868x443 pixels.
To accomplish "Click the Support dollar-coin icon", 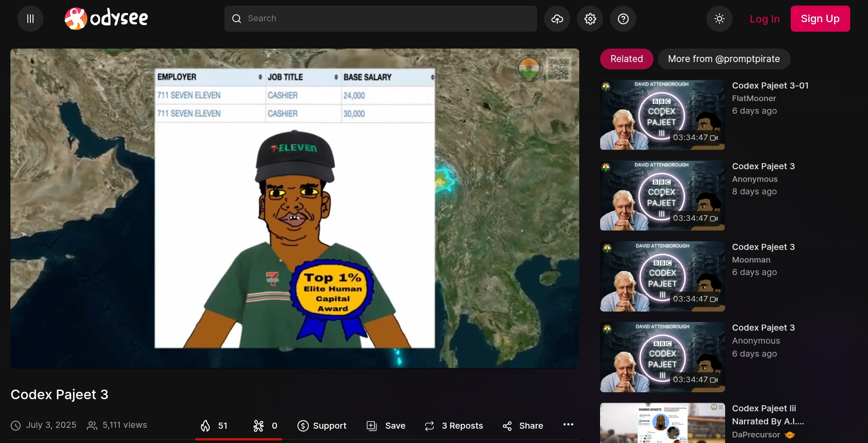I will [x=303, y=426].
